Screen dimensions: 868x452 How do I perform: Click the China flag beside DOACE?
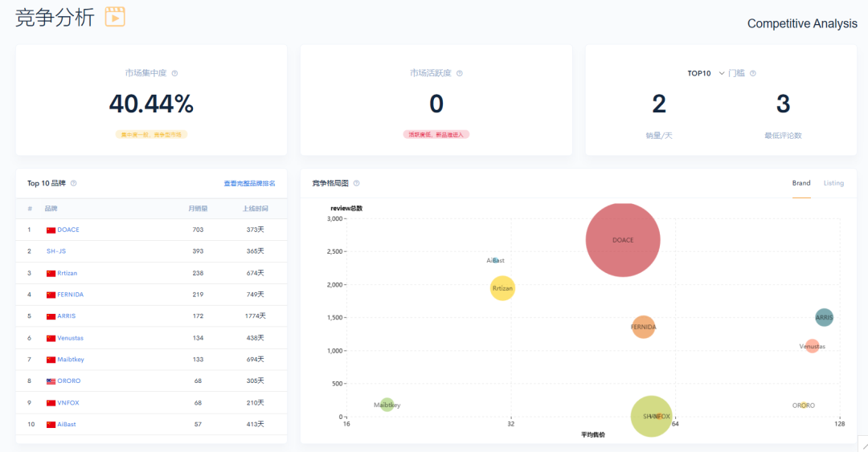[51, 230]
